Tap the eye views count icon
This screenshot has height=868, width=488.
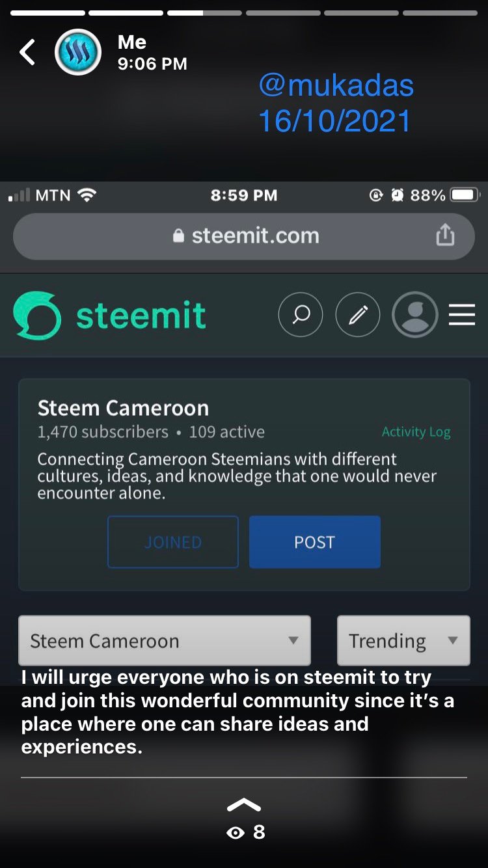pyautogui.click(x=236, y=833)
